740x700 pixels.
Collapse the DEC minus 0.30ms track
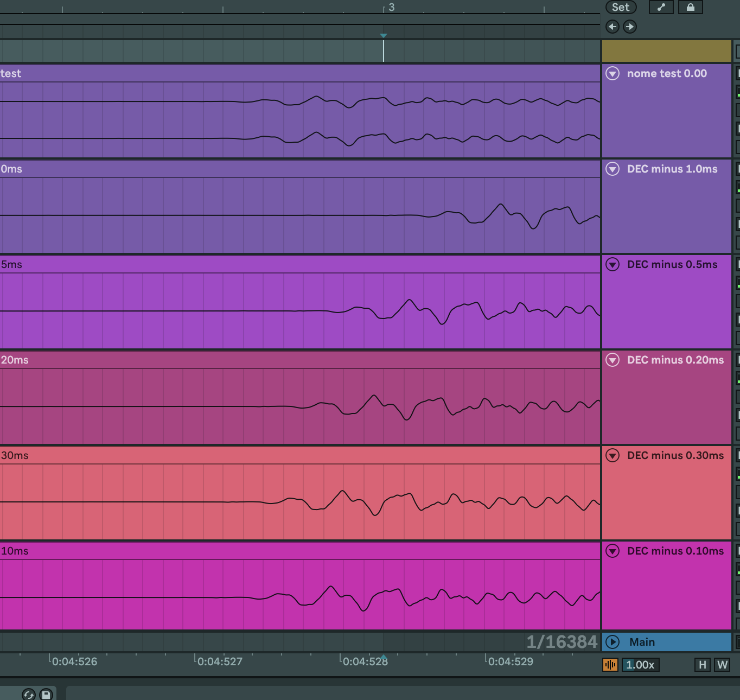613,455
